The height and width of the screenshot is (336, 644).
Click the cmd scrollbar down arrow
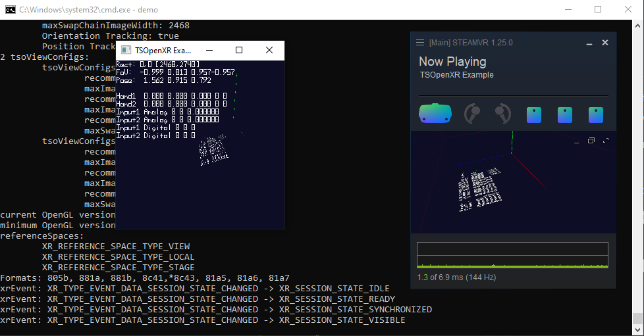pyautogui.click(x=637, y=329)
